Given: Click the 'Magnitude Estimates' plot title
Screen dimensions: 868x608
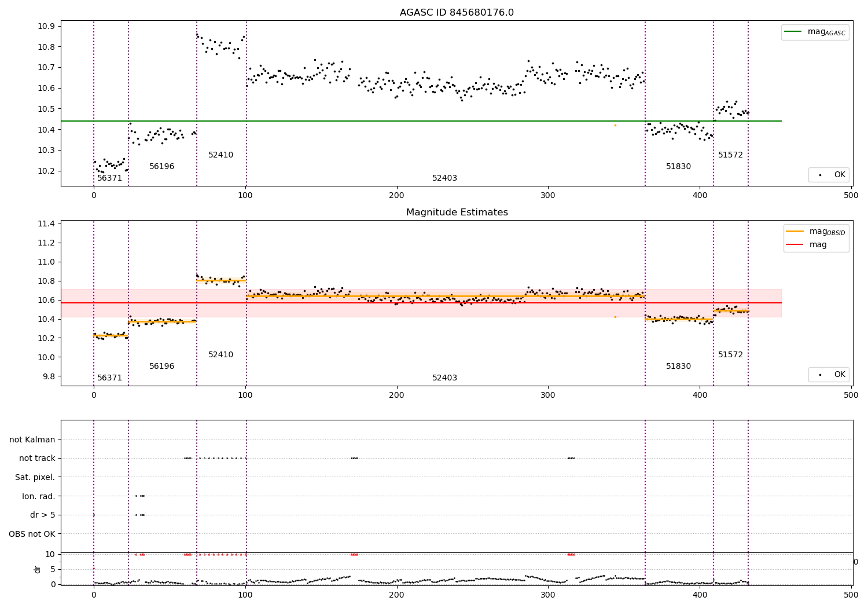Looking at the screenshot, I should [x=457, y=213].
